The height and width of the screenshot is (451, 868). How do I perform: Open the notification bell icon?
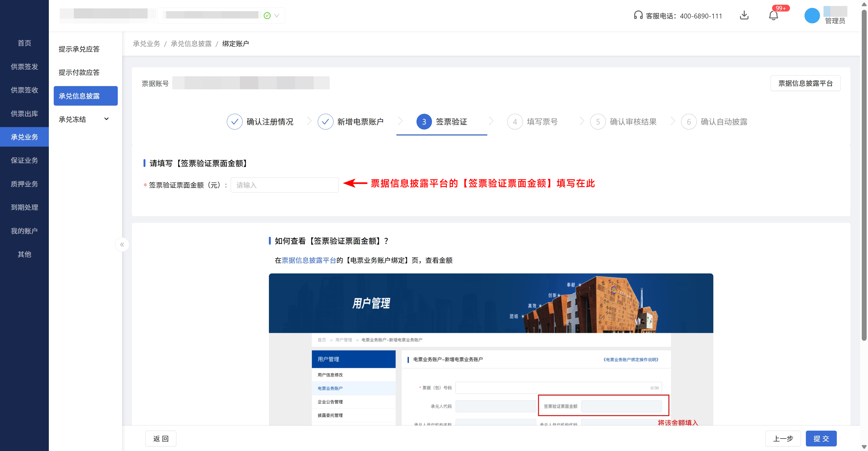(x=773, y=15)
